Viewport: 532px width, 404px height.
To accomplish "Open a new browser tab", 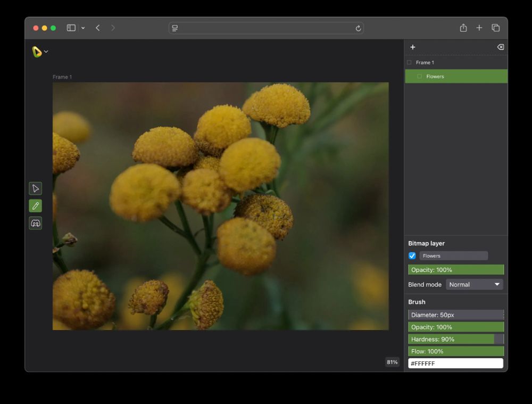I will [479, 28].
